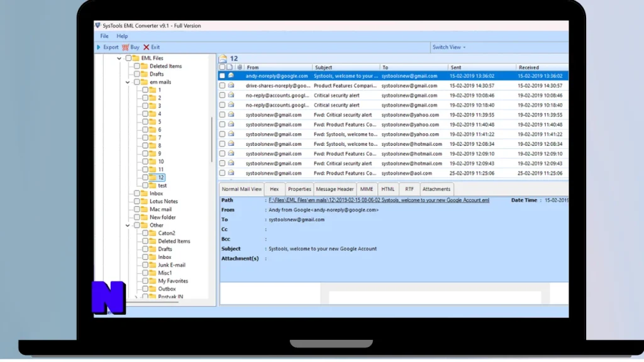The image size is (644, 362).
Task: Click the folder tree horizontal scrollbar
Action: [x=152, y=302]
